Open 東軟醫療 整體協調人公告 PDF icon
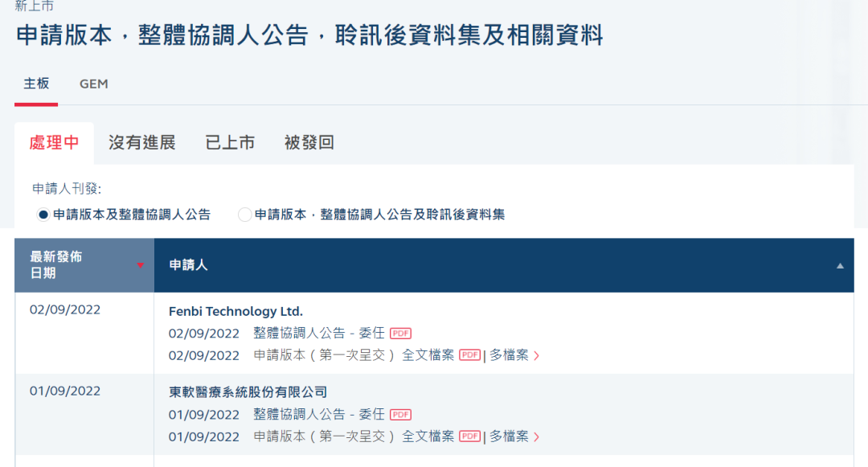868x467 pixels. (x=400, y=415)
